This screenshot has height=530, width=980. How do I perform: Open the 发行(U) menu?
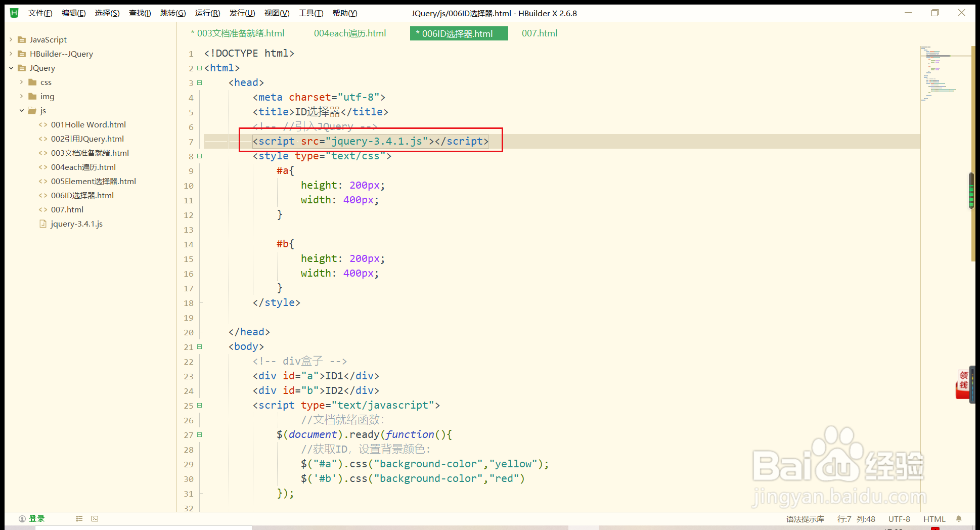point(242,13)
